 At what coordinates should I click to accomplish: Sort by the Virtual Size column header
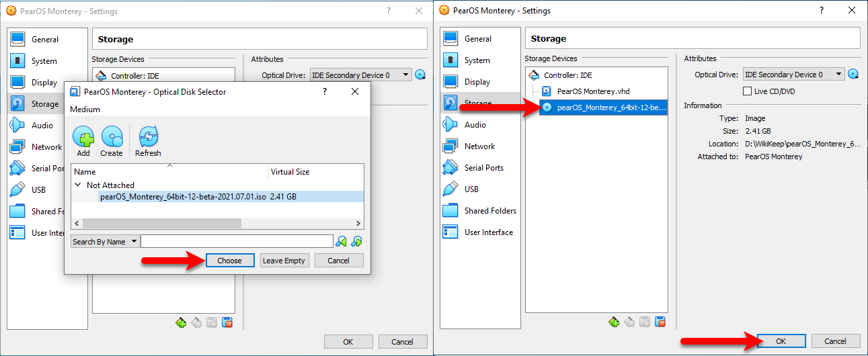[316, 172]
